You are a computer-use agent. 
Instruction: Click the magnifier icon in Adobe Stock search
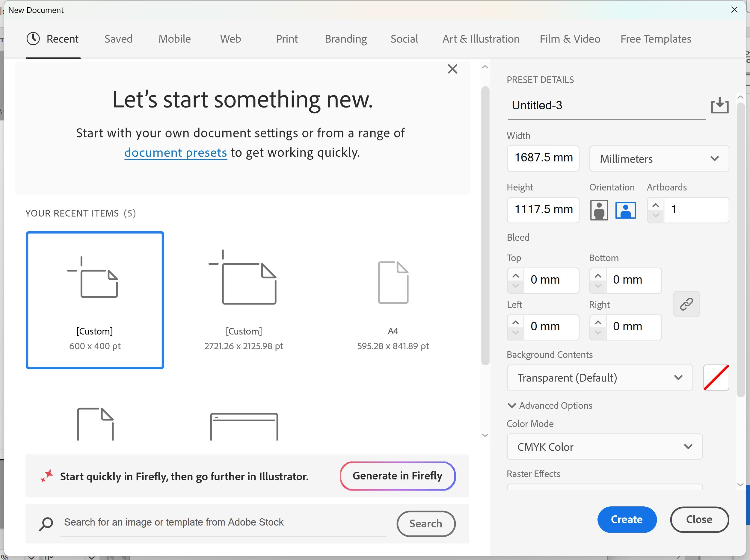click(46, 524)
